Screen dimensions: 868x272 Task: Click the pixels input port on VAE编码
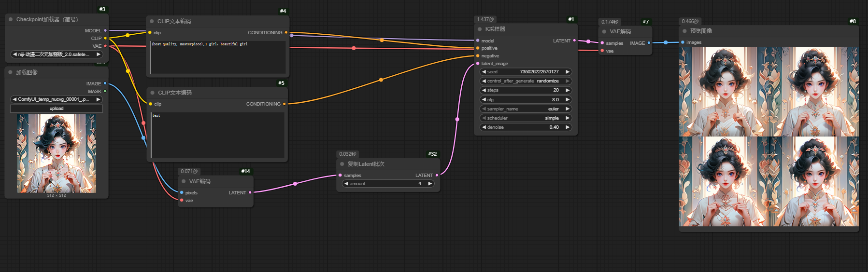pos(182,193)
